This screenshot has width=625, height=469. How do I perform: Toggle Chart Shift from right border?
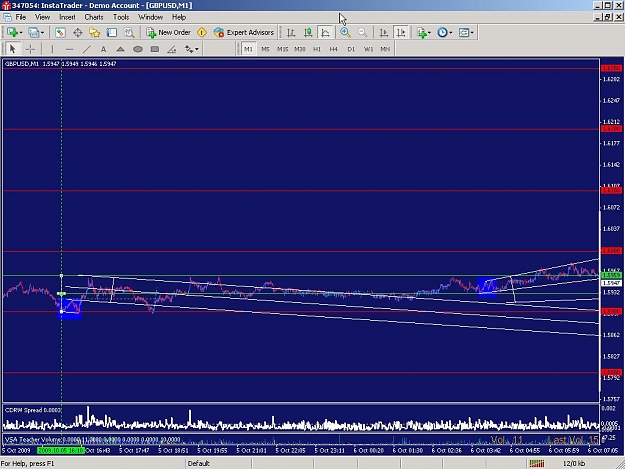[401, 33]
